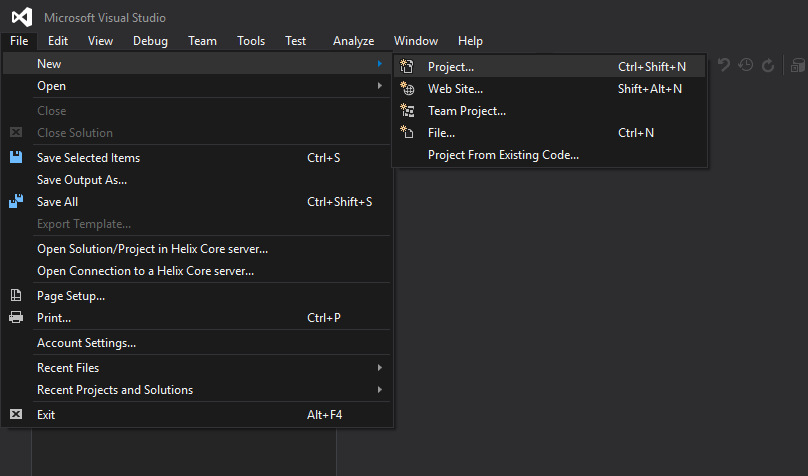The height and width of the screenshot is (476, 808).
Task: Click the Alt+F4 shortcut text
Action: 324,414
